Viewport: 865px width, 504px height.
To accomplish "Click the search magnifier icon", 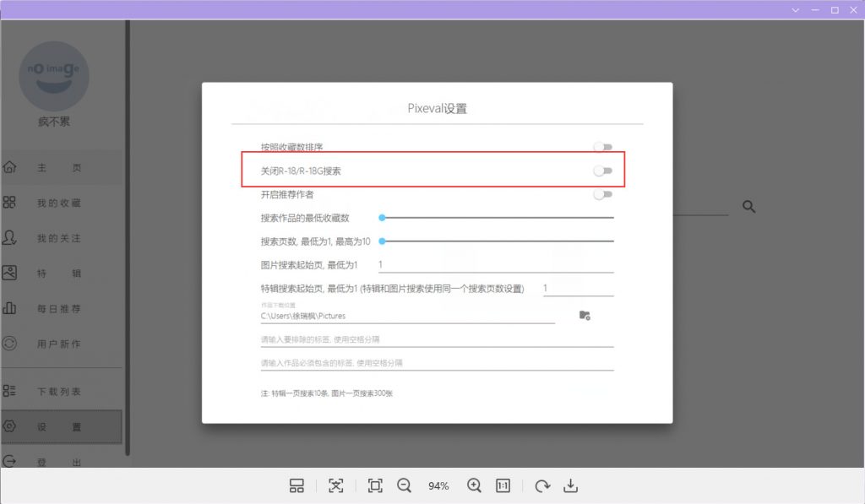I will 748,206.
